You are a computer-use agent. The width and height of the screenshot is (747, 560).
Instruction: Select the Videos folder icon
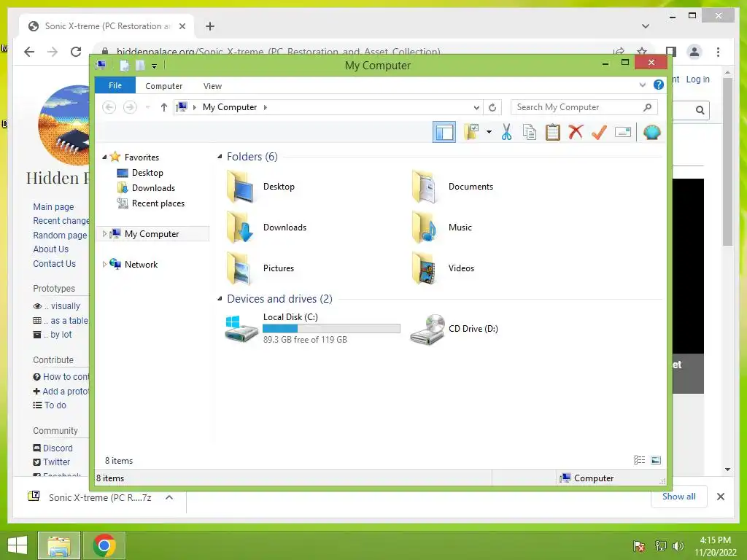coord(425,268)
